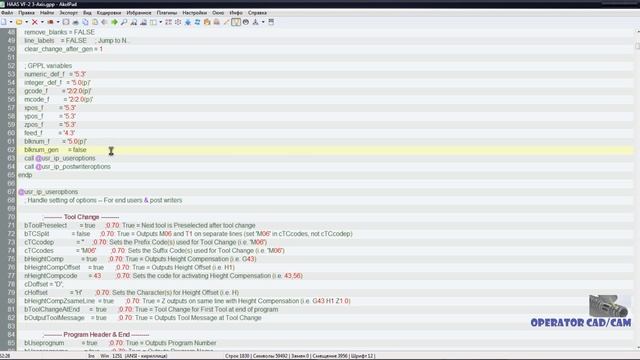The image size is (640, 360).
Task: Open the Инфо menu
Action: [236, 13]
